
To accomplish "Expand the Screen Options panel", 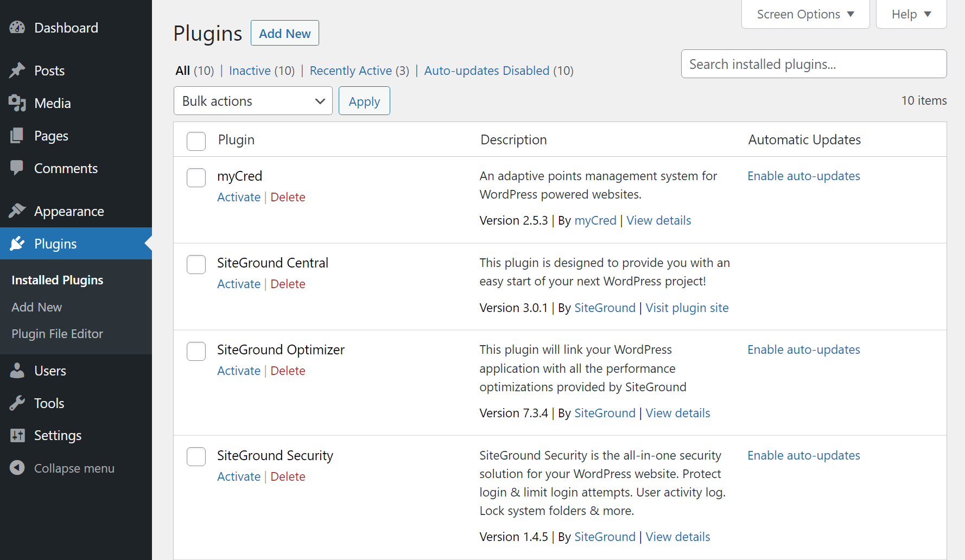I will (x=805, y=14).
